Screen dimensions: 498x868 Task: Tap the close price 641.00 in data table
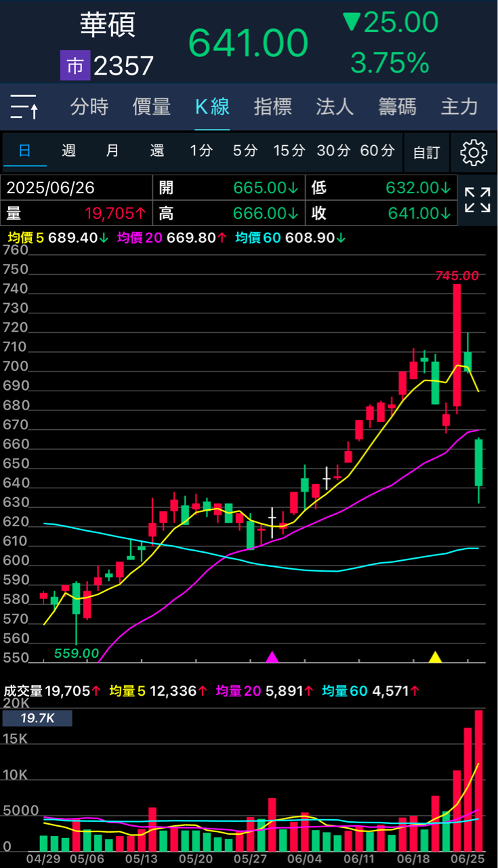coord(420,214)
